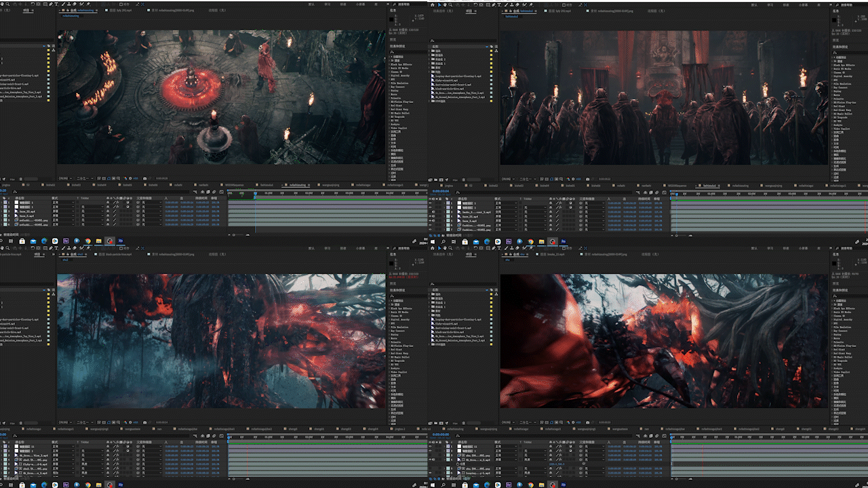Open Mail from taskbar under ritual circle window
Screen dimensions: 868x488
point(33,241)
